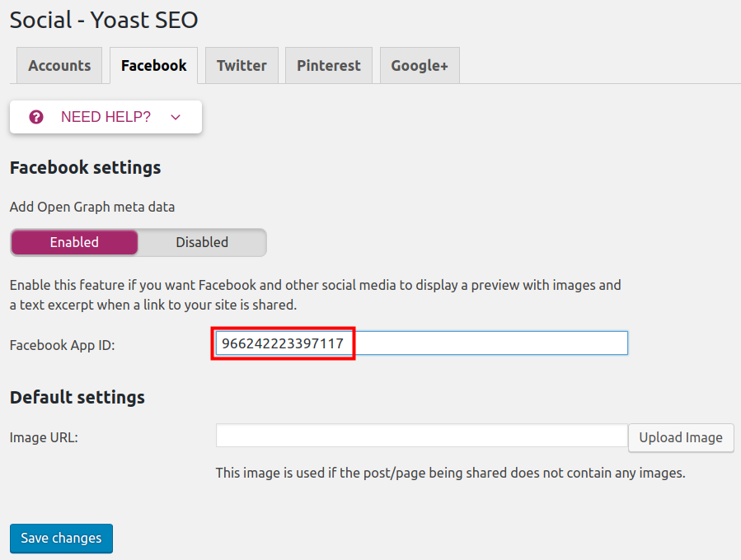Click the "Facebook App ID:" label

[63, 345]
